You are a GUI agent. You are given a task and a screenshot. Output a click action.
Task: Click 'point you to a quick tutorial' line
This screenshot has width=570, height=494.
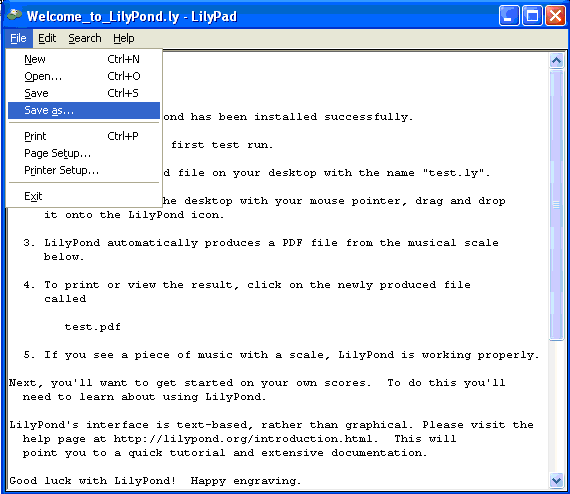pyautogui.click(x=225, y=453)
